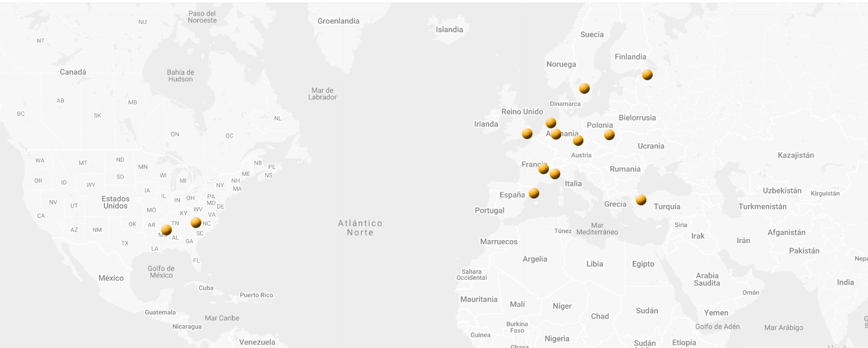This screenshot has width=868, height=348.
Task: Open the marker southeast of the Polonia label
Action: (609, 135)
